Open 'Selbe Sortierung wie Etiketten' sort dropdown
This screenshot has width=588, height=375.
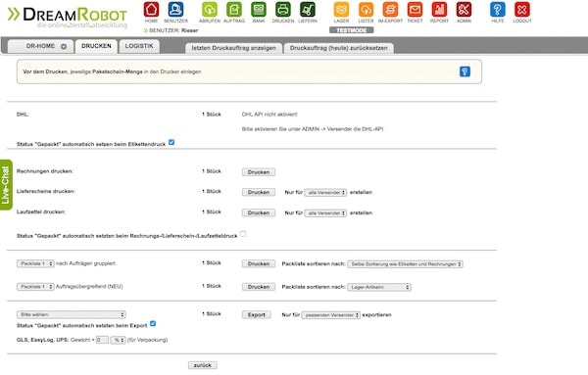pyautogui.click(x=405, y=264)
